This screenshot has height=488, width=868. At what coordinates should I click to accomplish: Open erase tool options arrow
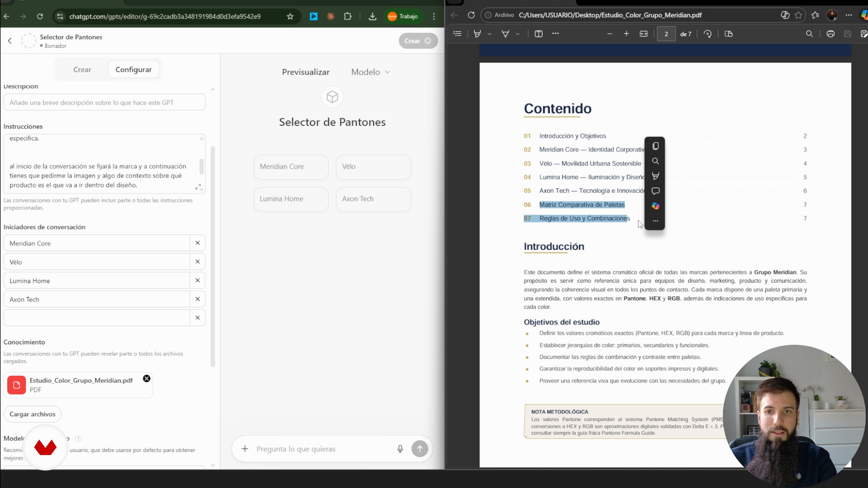(x=518, y=34)
